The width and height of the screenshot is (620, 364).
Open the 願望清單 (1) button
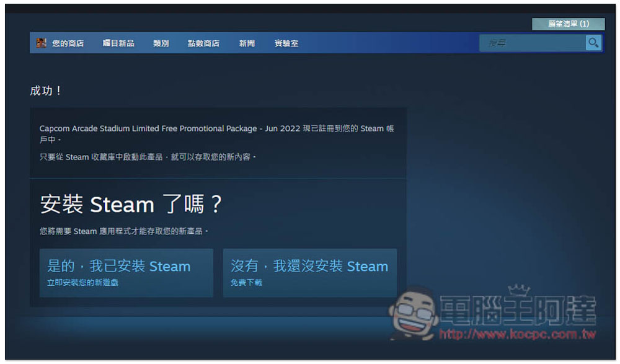(x=568, y=24)
